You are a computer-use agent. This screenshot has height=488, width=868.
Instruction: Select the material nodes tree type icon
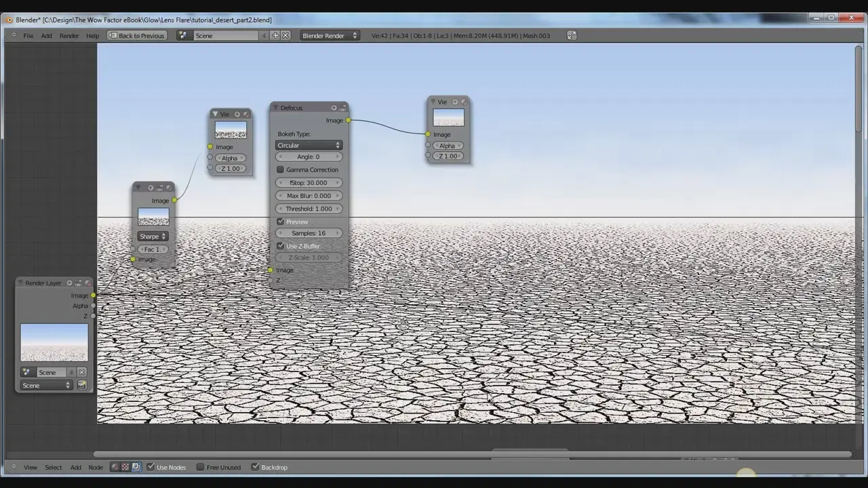point(115,467)
